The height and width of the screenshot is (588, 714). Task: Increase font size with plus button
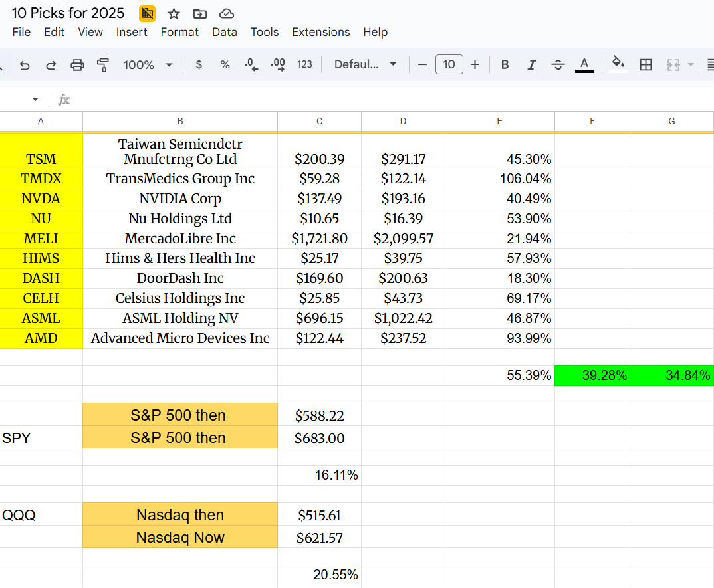point(475,64)
